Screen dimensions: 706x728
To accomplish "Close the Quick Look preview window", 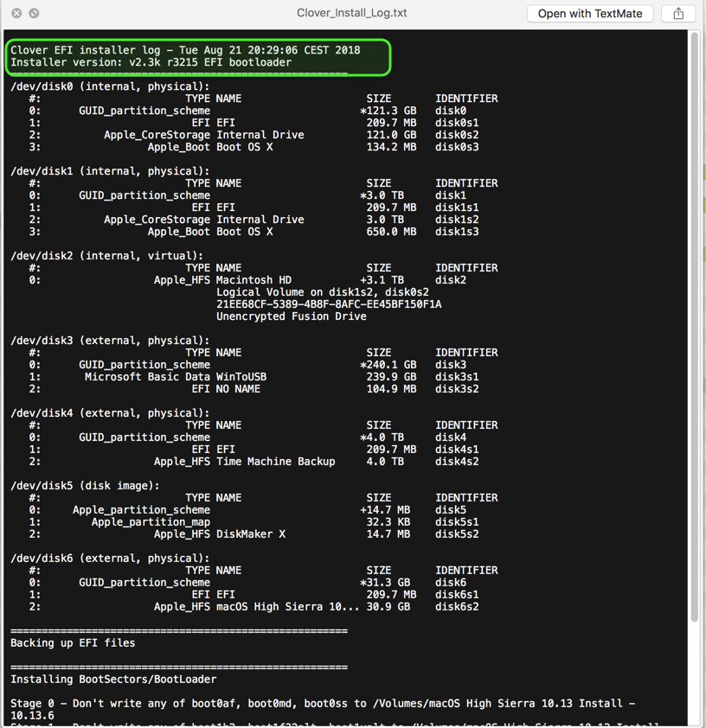I will point(16,13).
